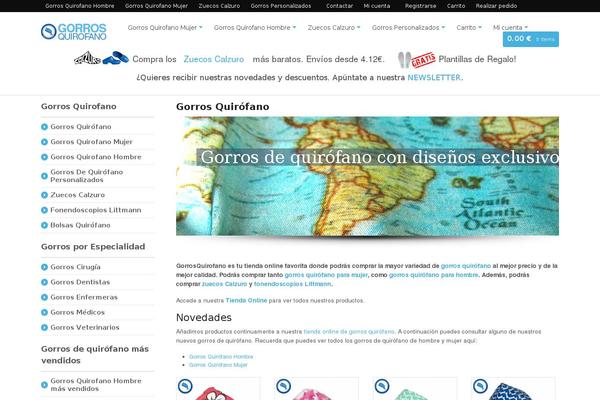The image size is (600, 400).
Task: Click bullet icon beside Gorros De Quirófano Personalizados
Action: point(44,176)
